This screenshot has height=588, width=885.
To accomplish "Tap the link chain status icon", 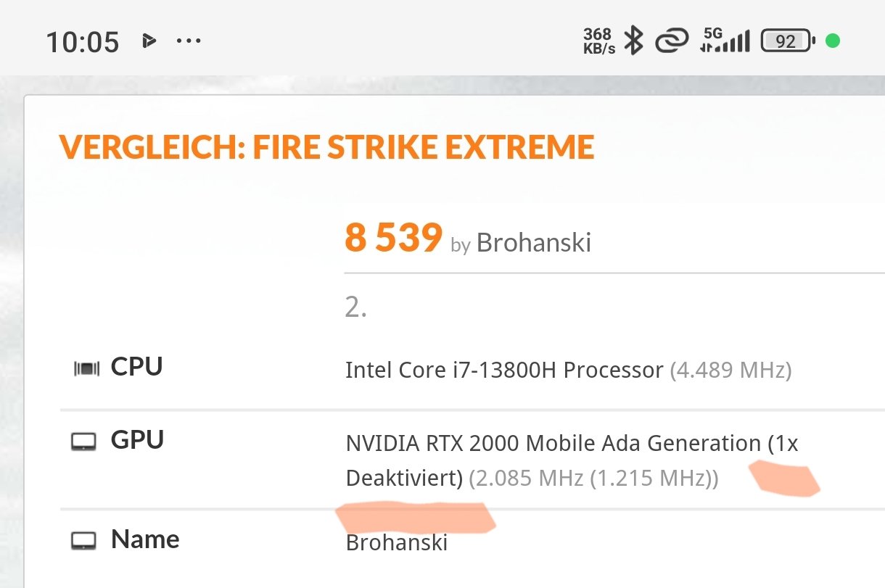I will [x=671, y=41].
